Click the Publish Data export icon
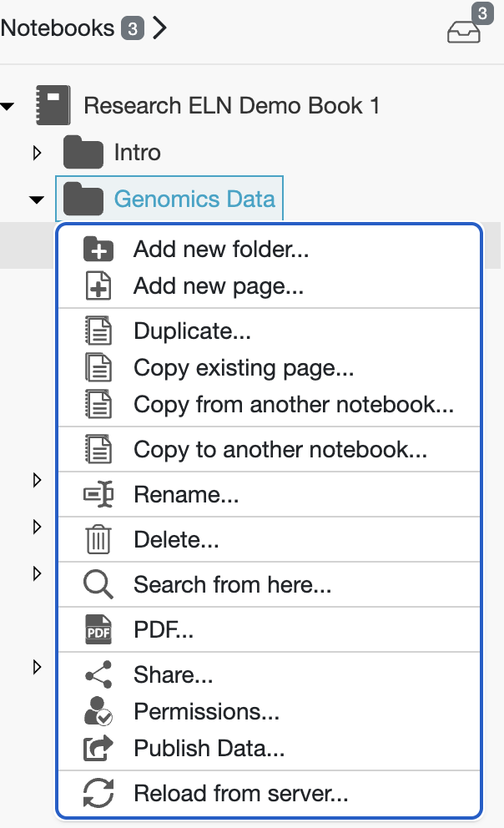The height and width of the screenshot is (828, 504). tap(98, 749)
